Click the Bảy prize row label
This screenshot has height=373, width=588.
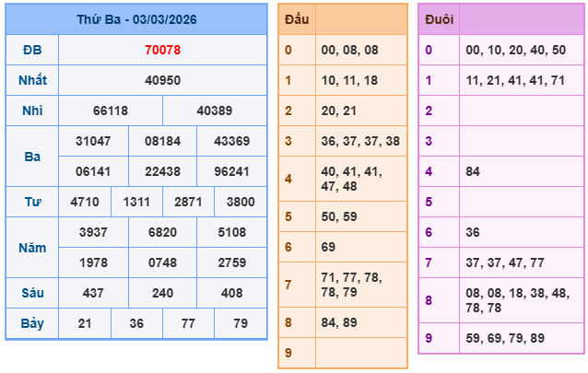point(32,323)
